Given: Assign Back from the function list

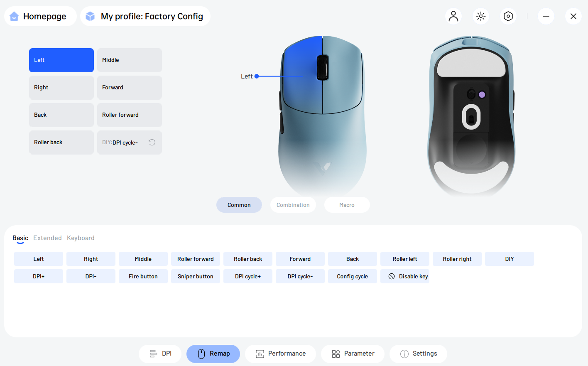Looking at the screenshot, I should [353, 259].
